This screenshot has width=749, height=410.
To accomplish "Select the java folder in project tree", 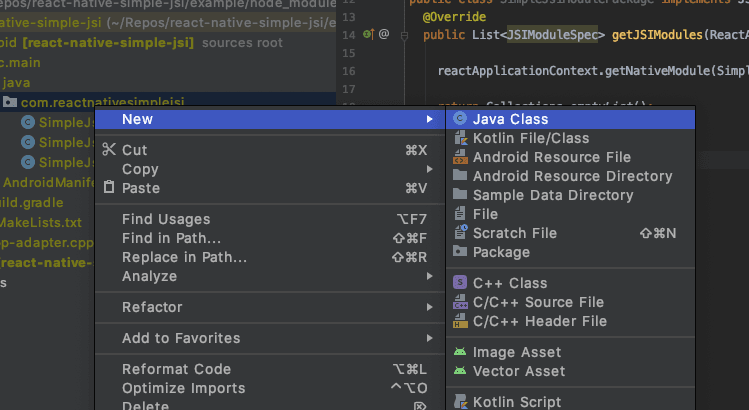I will (x=16, y=83).
